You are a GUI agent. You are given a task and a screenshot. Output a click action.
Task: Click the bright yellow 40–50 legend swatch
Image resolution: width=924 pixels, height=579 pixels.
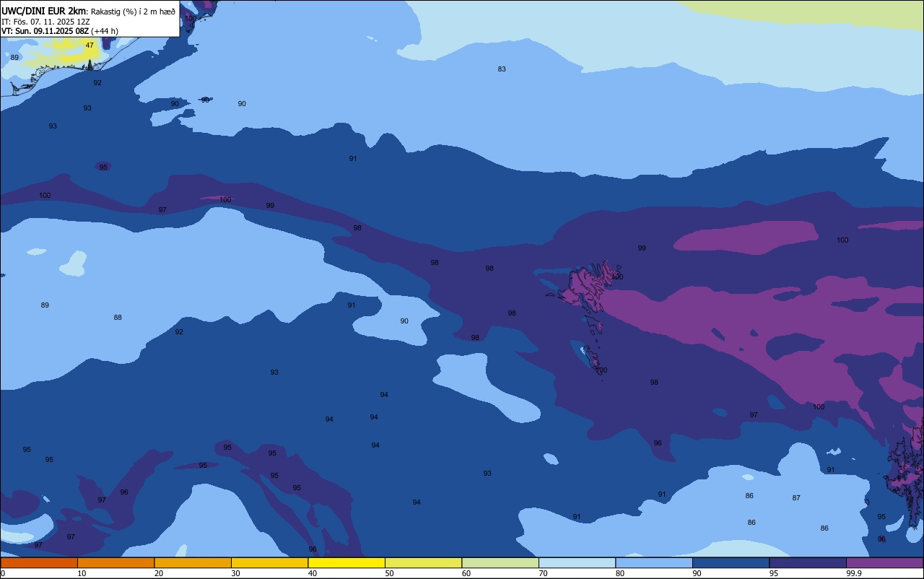click(346, 562)
